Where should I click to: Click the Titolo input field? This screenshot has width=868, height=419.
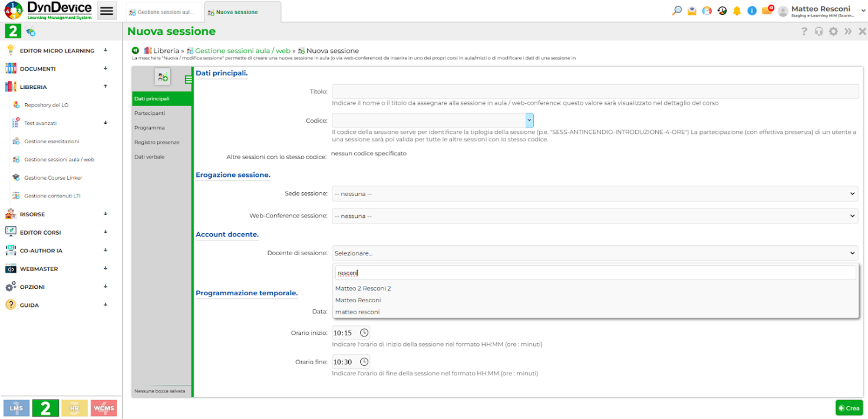(x=595, y=91)
